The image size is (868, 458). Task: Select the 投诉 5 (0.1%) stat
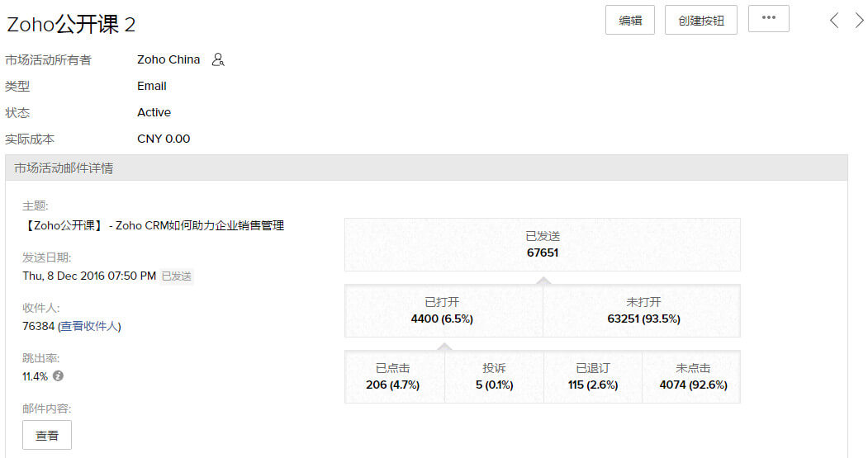tap(494, 376)
